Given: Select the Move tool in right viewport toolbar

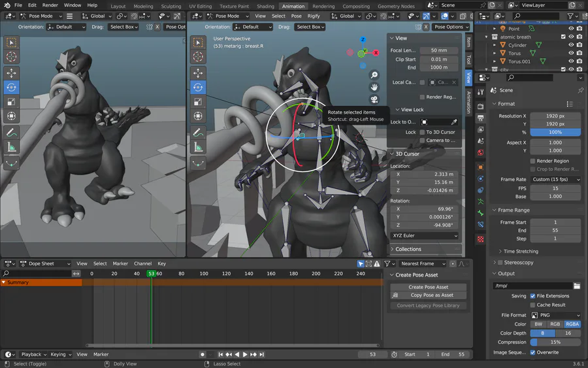Looking at the screenshot, I should tap(198, 73).
